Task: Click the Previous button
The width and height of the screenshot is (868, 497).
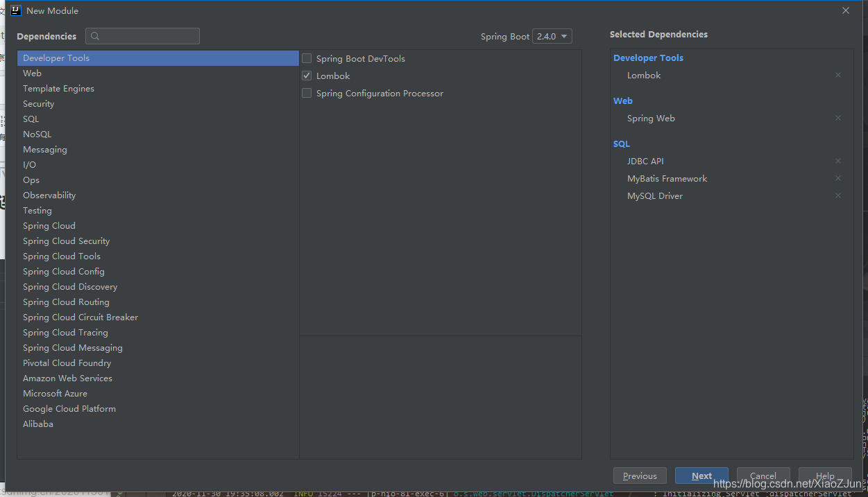Action: click(640, 476)
